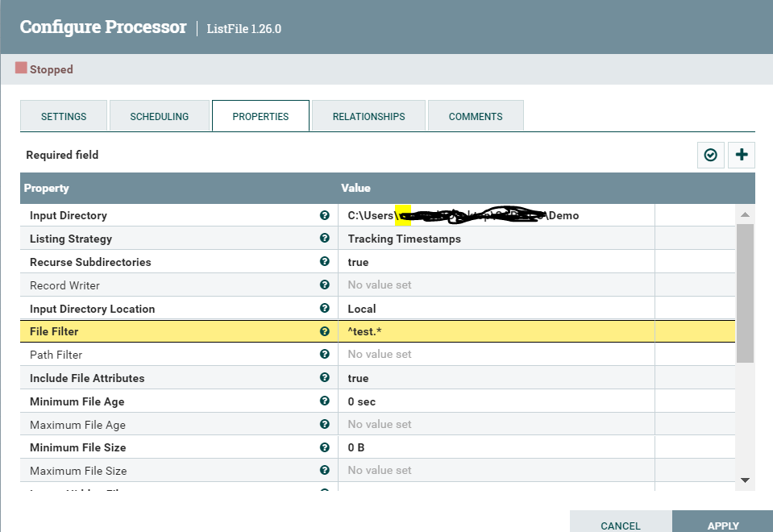Open help for the Input Directory property
773x532 pixels.
tap(325, 215)
